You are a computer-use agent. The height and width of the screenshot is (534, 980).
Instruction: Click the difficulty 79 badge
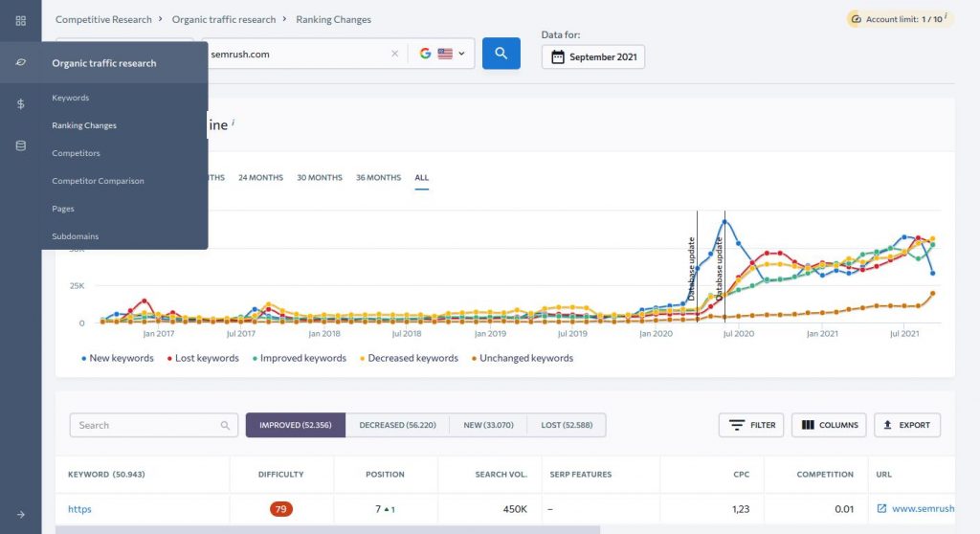pos(280,509)
